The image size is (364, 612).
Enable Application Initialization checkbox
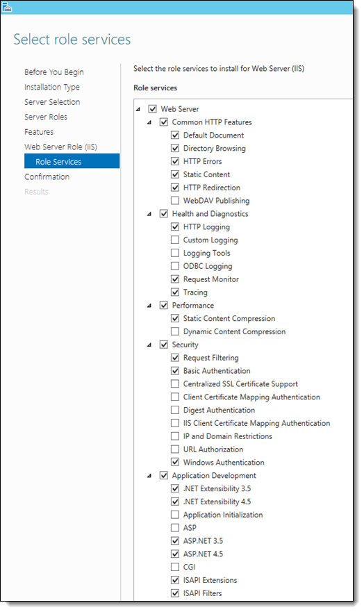point(175,515)
